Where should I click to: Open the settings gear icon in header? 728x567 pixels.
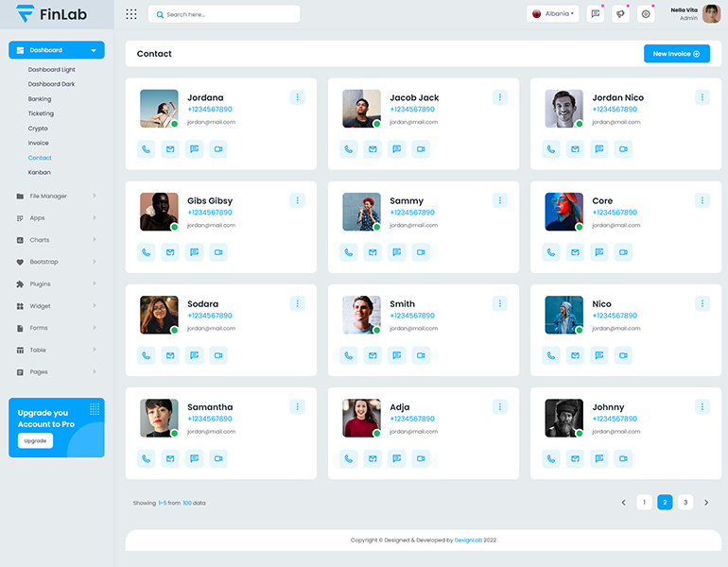click(646, 14)
